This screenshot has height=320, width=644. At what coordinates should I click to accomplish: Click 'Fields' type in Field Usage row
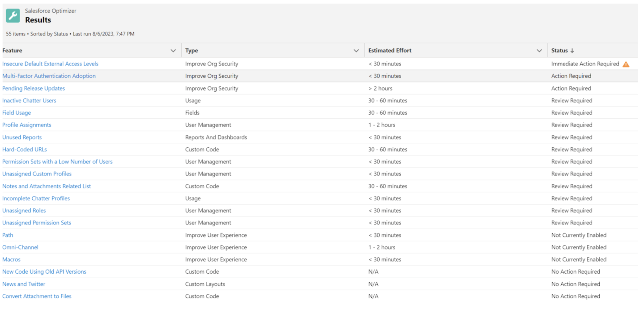192,112
